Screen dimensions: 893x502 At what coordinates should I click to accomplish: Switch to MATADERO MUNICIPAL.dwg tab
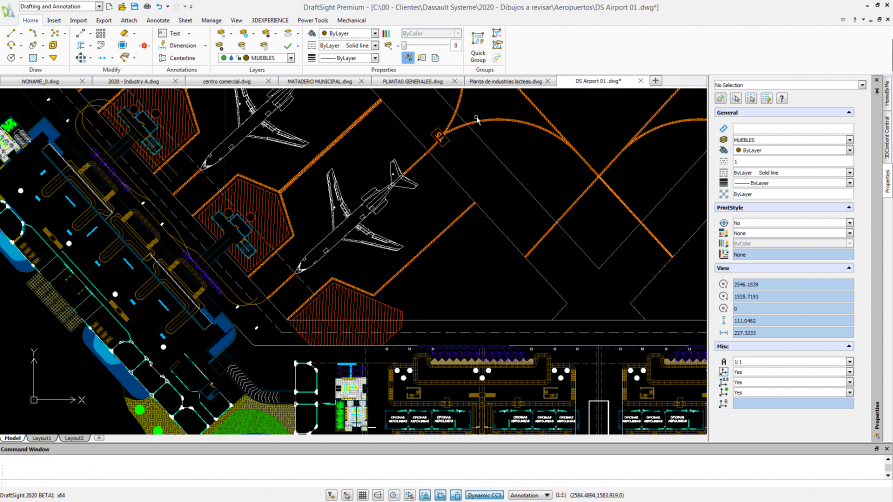pos(319,80)
